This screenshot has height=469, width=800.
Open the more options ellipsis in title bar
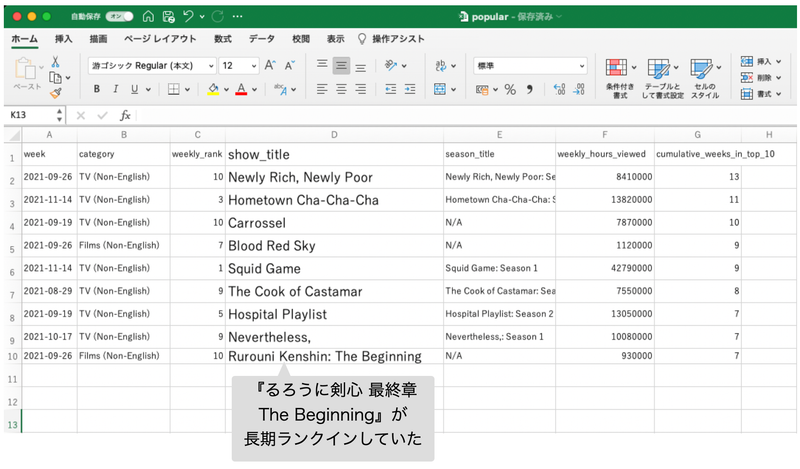[237, 16]
